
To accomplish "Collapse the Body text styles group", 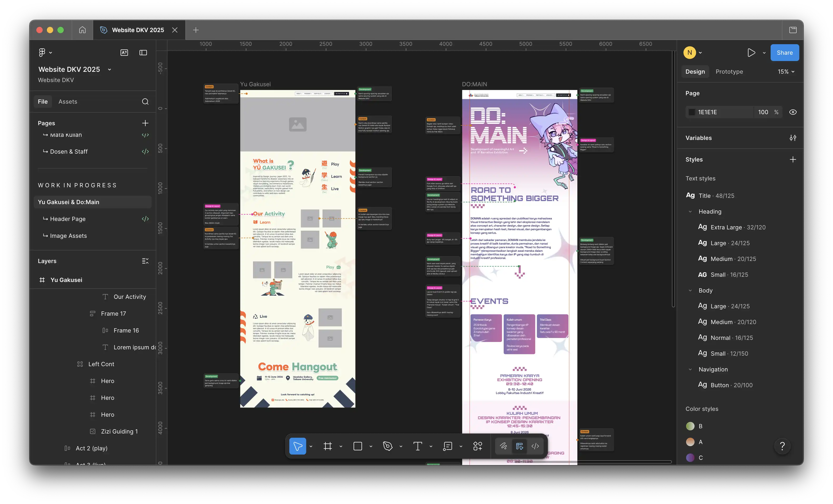I will tap(690, 290).
